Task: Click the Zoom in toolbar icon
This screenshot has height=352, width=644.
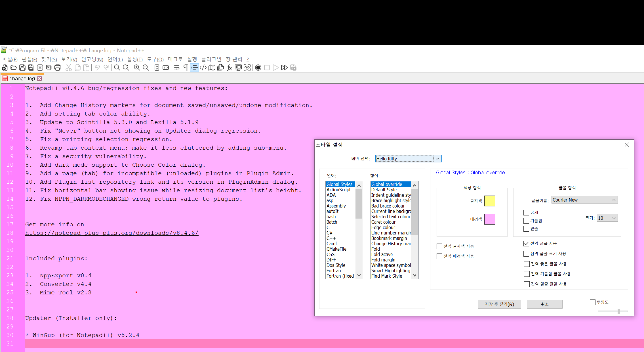Action: (x=137, y=68)
